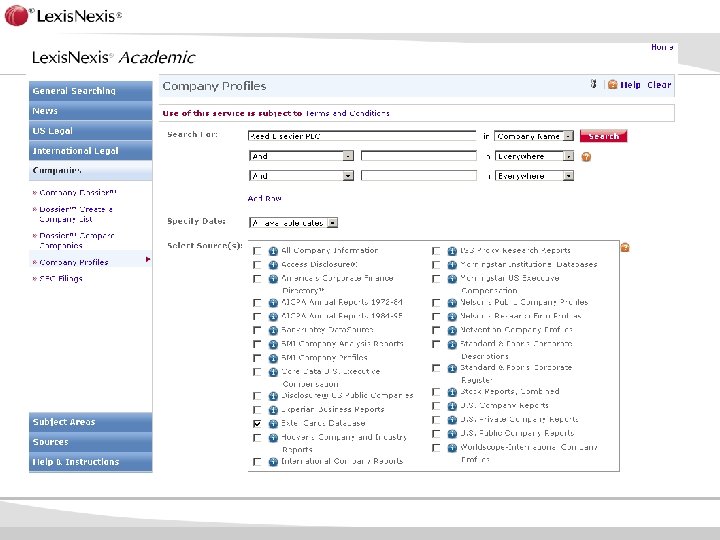View info for U.S. Public Company Reports

(x=452, y=434)
